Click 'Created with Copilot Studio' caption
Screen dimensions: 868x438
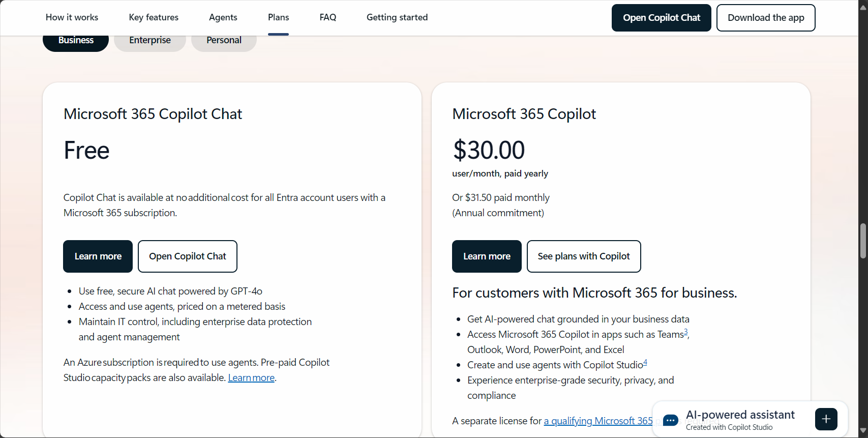(729, 427)
